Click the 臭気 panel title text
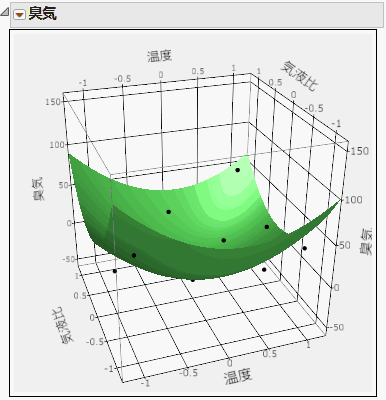386x400 pixels. (42, 14)
